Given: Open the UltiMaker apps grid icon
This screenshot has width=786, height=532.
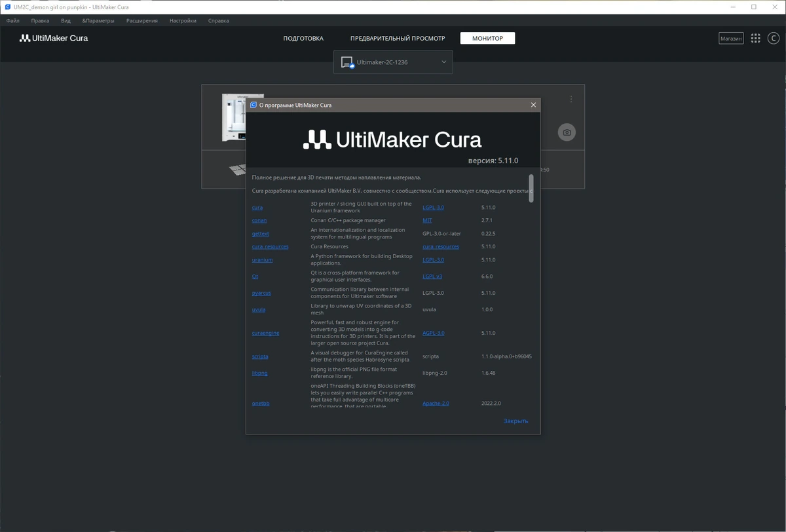Looking at the screenshot, I should 755,39.
